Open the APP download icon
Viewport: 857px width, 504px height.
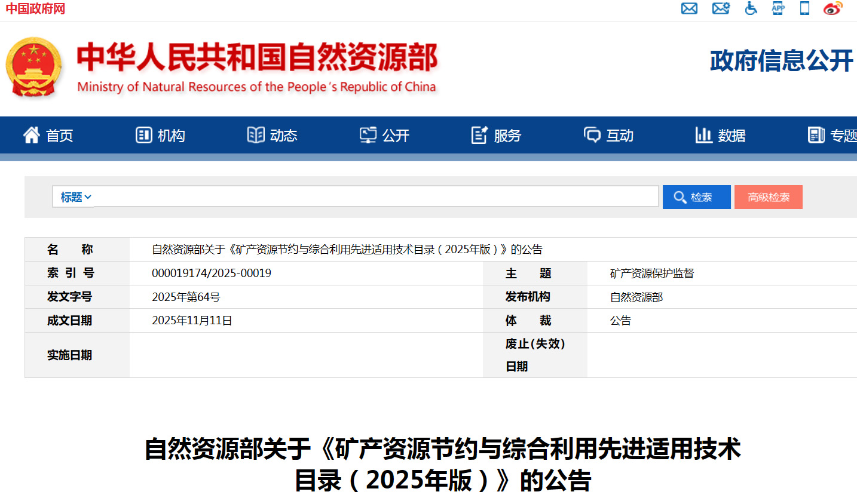[778, 8]
